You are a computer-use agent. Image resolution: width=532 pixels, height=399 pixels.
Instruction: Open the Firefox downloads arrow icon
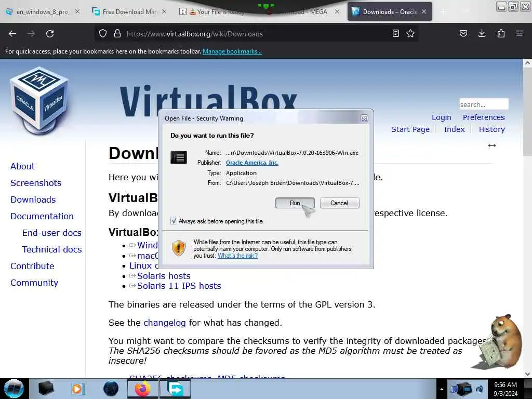[482, 33]
